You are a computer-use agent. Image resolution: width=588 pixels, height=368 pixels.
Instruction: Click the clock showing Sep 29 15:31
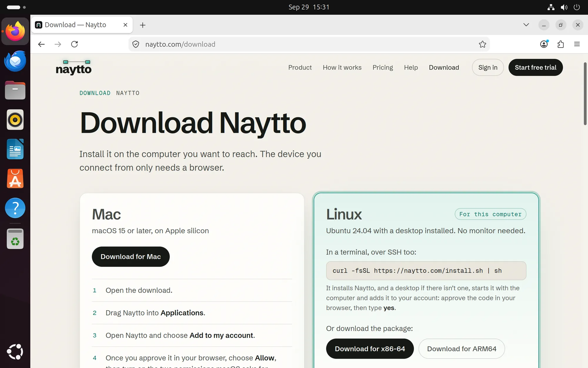(309, 7)
